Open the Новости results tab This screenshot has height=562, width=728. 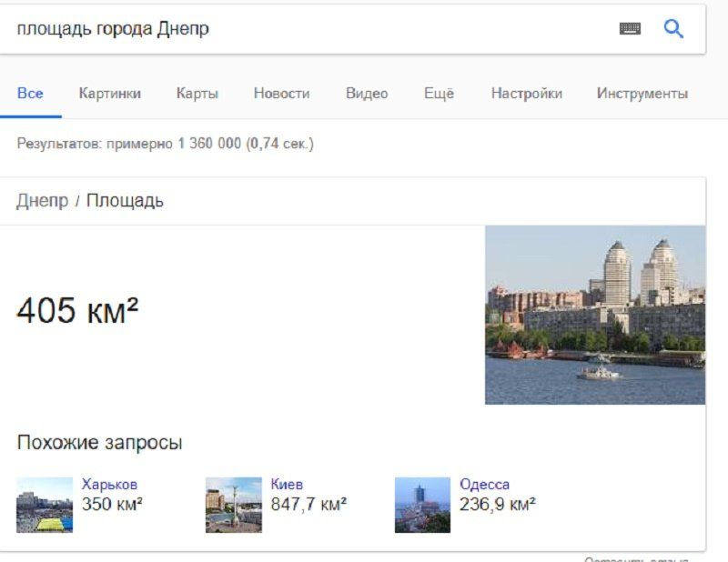[x=282, y=93]
